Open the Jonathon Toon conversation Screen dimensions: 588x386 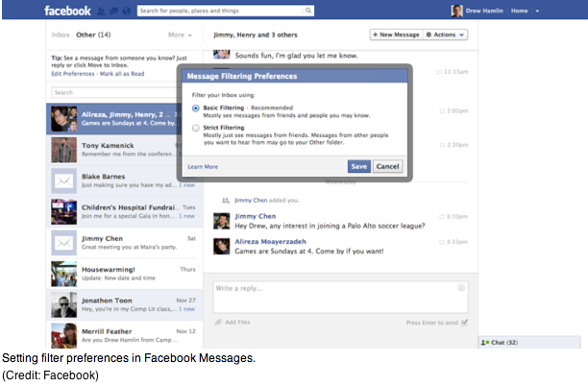coord(125,305)
